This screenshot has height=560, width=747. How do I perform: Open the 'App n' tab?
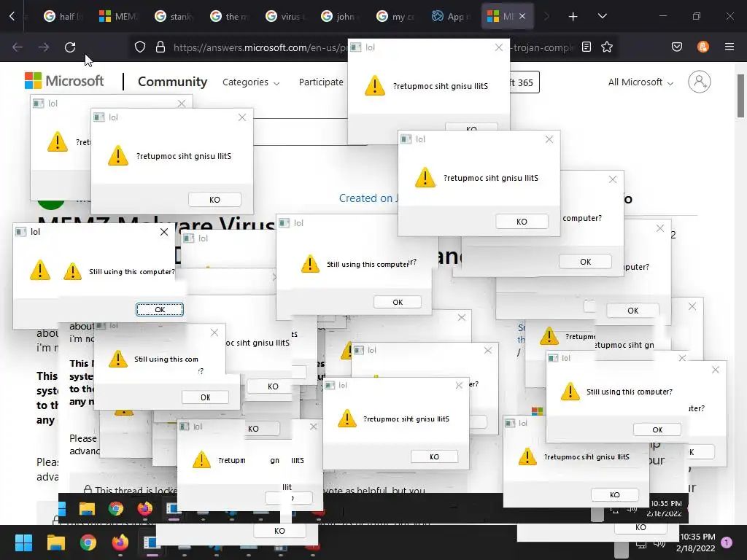(x=451, y=16)
